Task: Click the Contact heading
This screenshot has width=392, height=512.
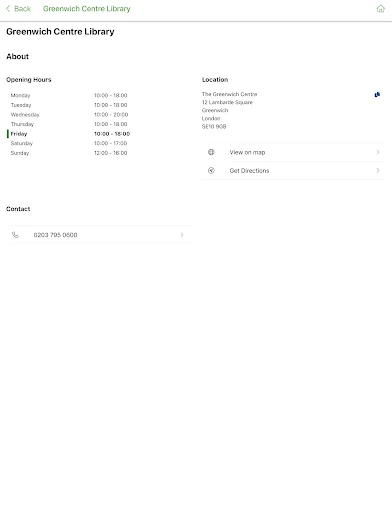Action: point(18,209)
